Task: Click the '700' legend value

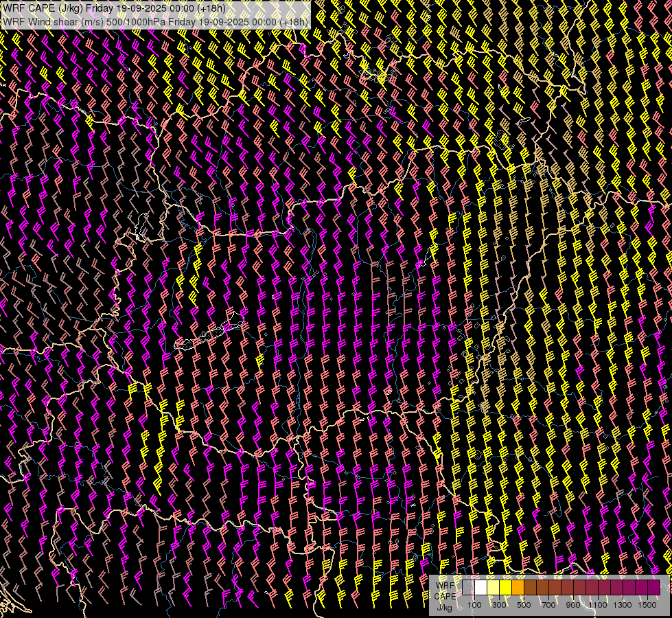Action: (548, 605)
